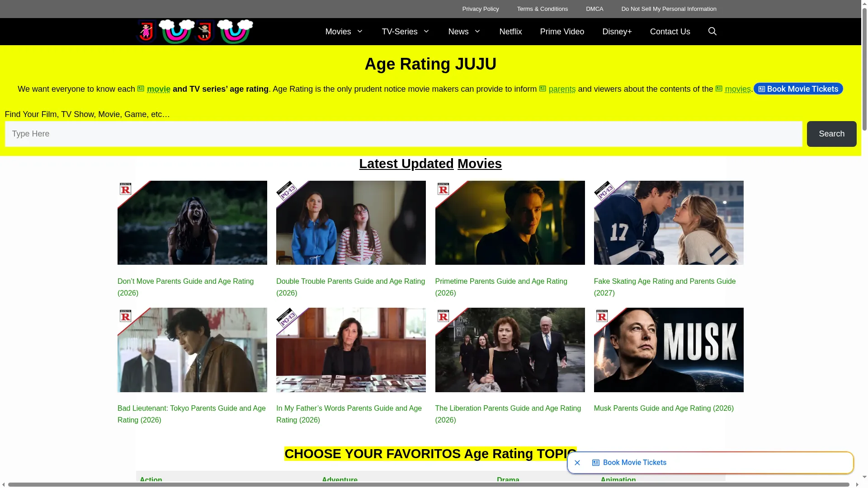This screenshot has width=868, height=488.
Task: Open the Musk thumbnail image
Action: [669, 350]
